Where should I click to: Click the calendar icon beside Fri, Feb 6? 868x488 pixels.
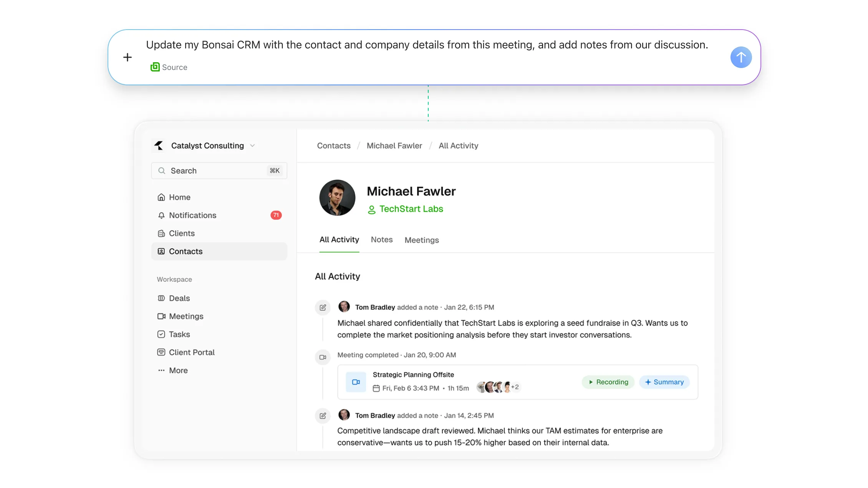click(x=376, y=388)
